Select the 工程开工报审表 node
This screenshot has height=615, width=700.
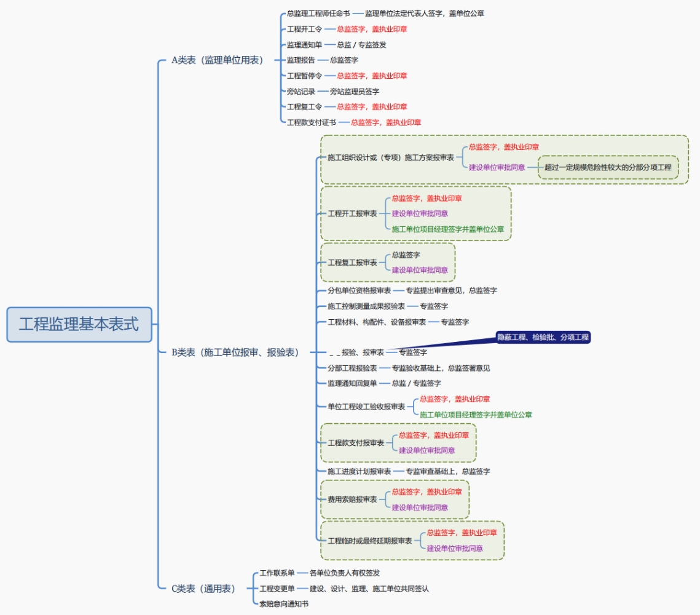352,213
